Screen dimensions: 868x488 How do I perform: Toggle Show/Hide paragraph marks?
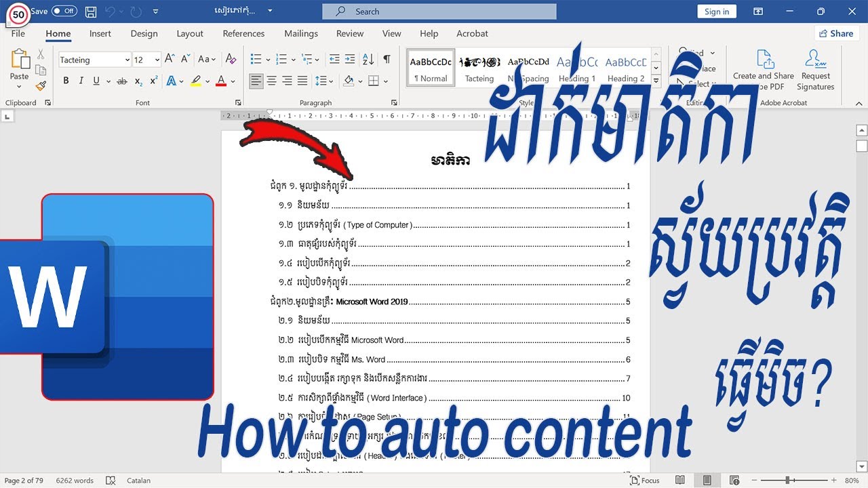[387, 60]
